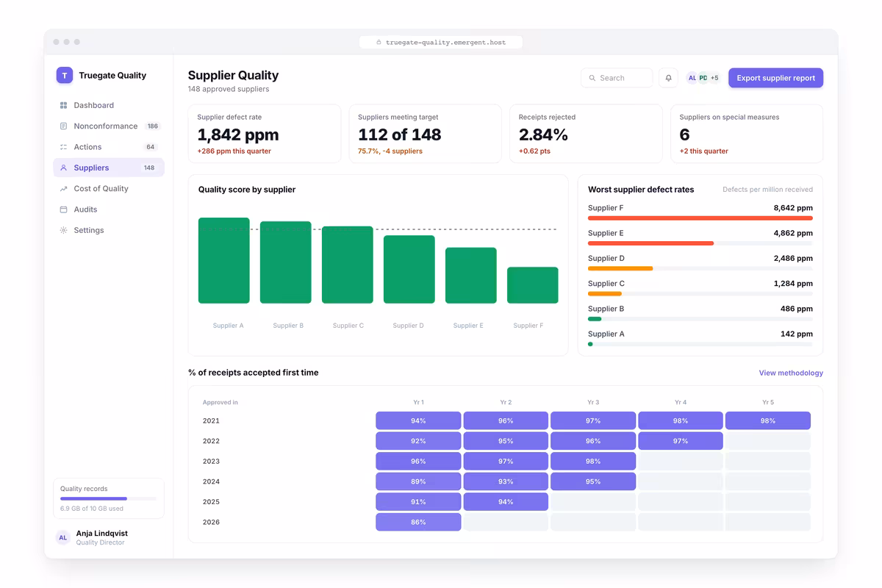Click the Anja Lindqvist name
This screenshot has width=882, height=588.
[x=102, y=534]
